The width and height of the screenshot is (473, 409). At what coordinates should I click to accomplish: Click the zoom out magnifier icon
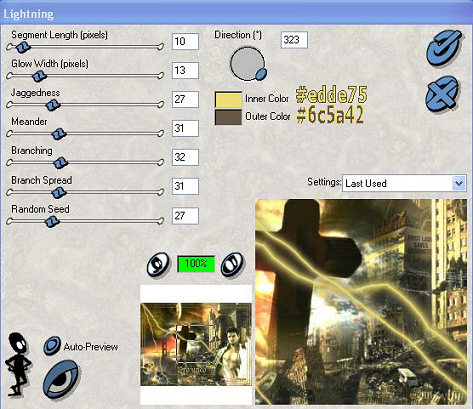pyautogui.click(x=158, y=263)
